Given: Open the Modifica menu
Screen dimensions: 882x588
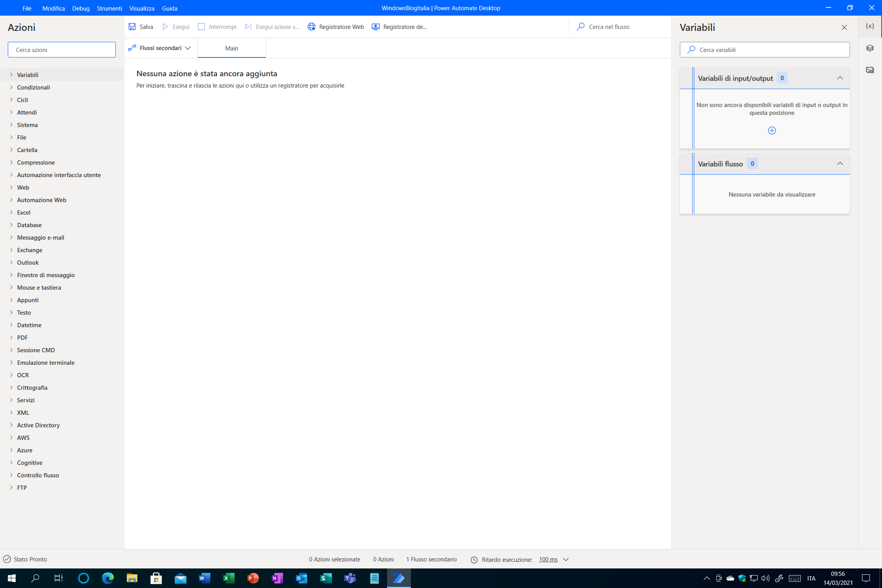Looking at the screenshot, I should (x=53, y=8).
